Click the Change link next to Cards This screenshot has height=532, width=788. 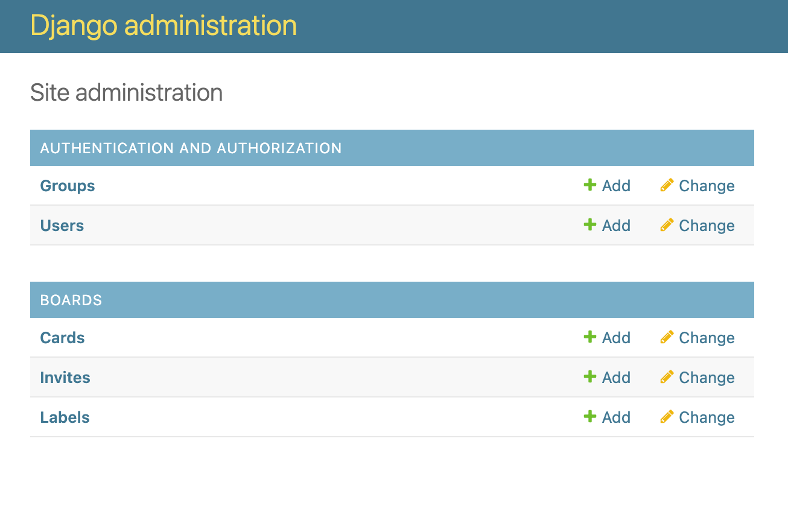click(707, 337)
